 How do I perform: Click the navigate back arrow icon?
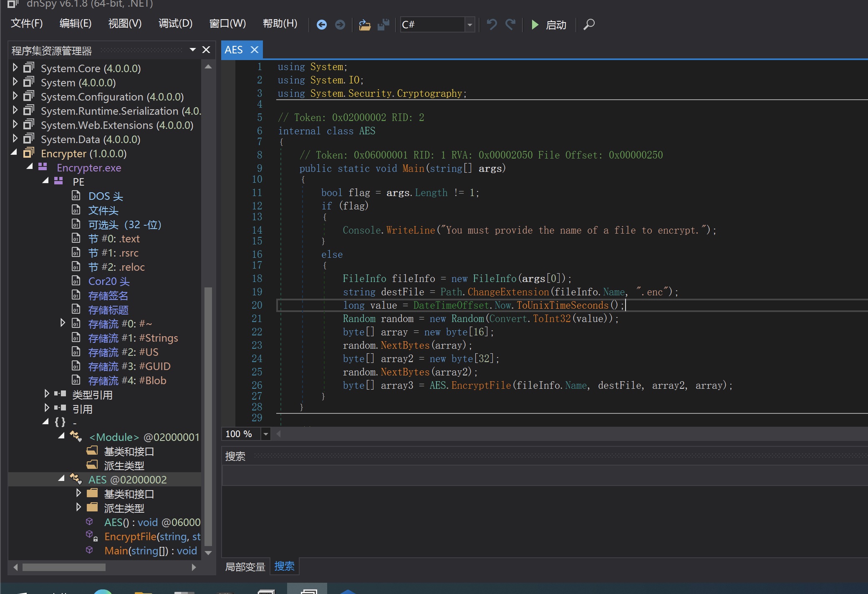coord(321,25)
